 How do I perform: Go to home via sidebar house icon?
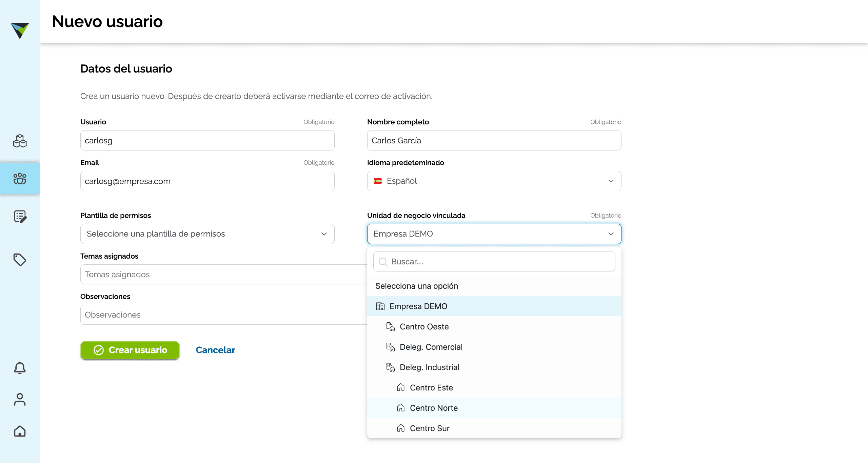(20, 431)
